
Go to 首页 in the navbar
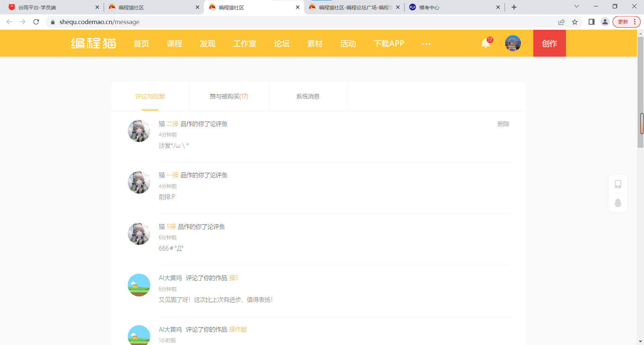click(141, 44)
